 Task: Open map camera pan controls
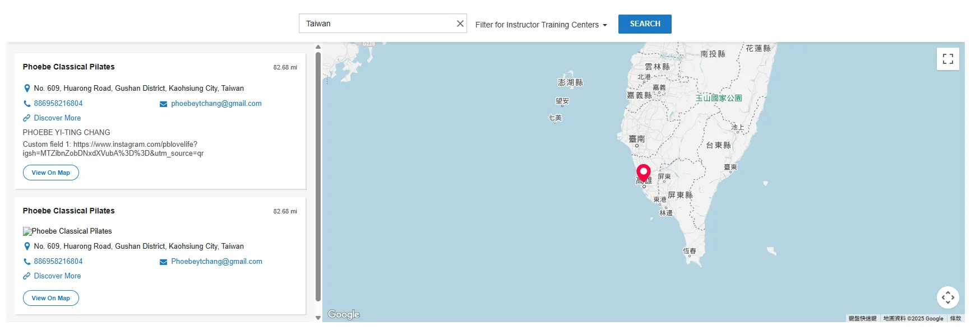click(947, 297)
